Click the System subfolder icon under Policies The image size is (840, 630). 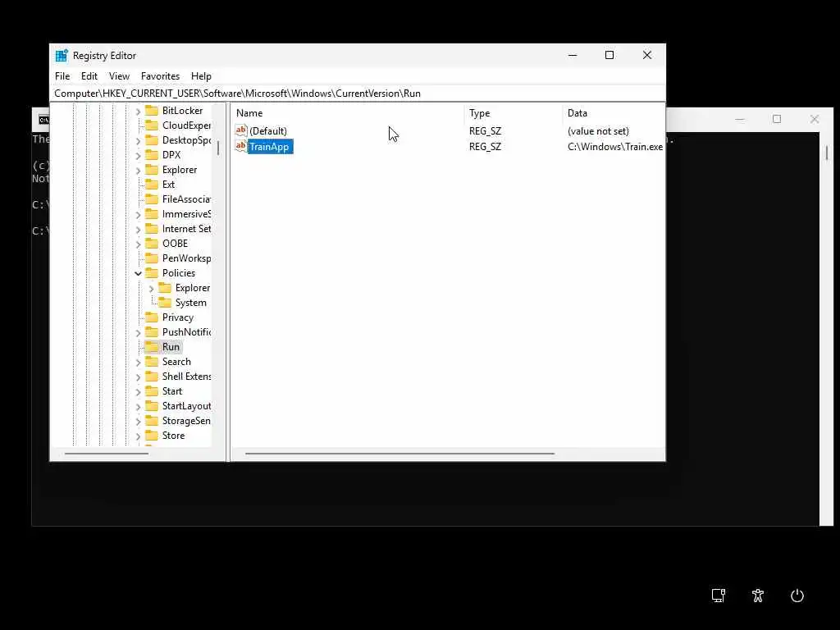pos(165,303)
